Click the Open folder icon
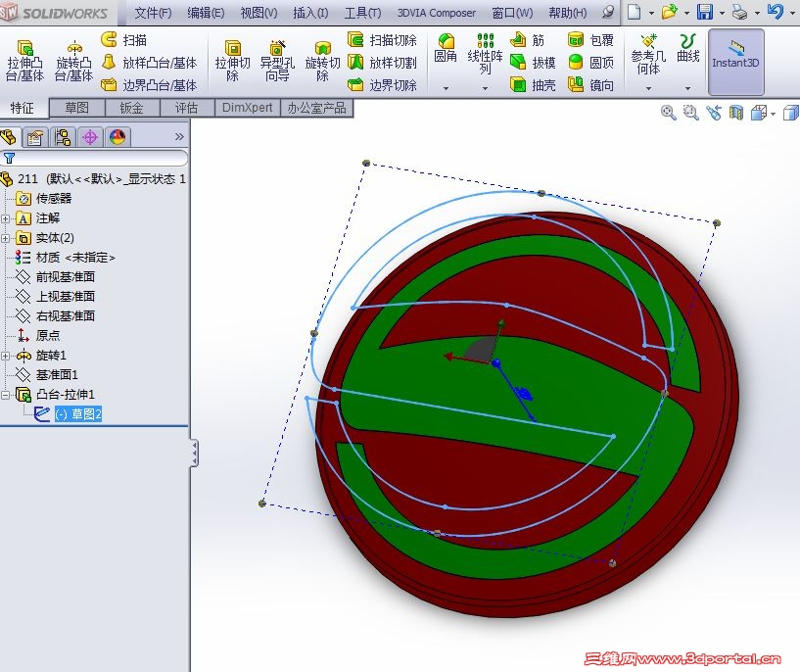This screenshot has height=672, width=800. pyautogui.click(x=669, y=11)
